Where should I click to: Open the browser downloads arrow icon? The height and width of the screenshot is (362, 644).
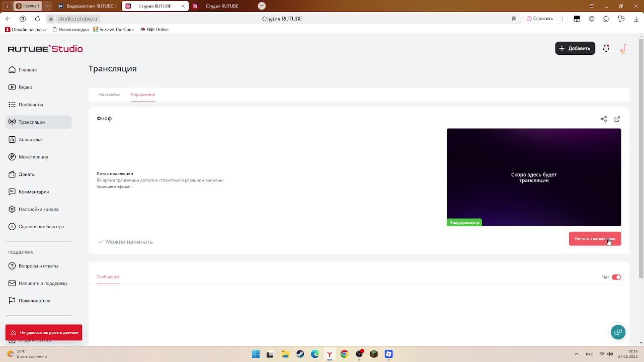coord(636,19)
